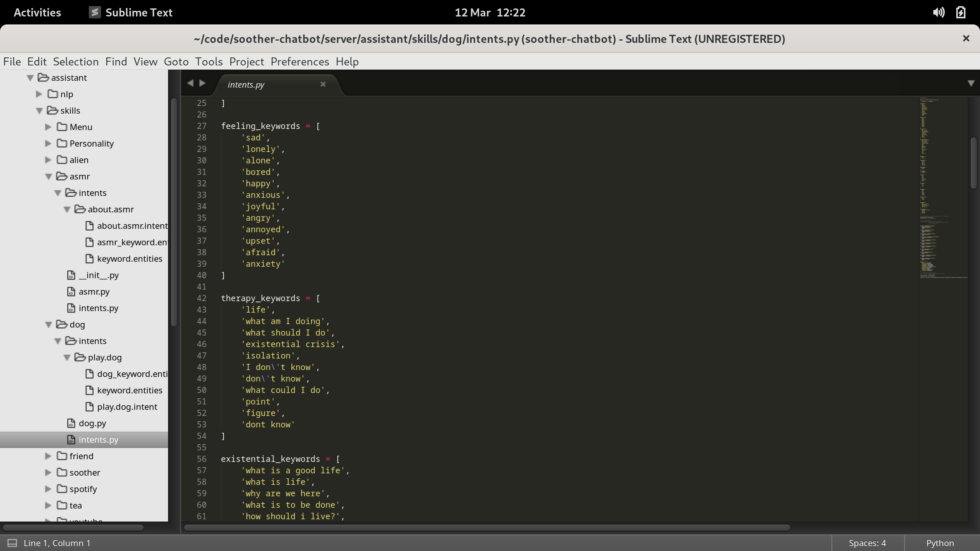The image size is (980, 551).
Task: Click the Python language indicator in status bar
Action: (940, 543)
